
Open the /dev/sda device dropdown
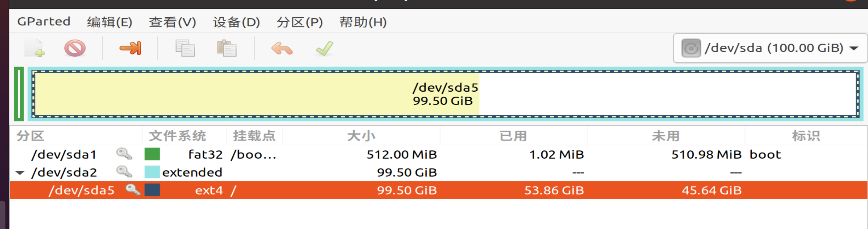point(770,48)
